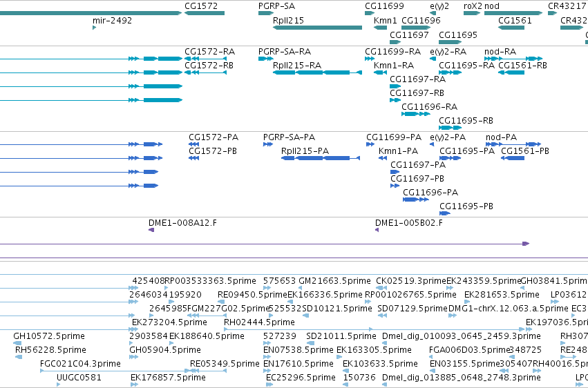Select the EK273204.5prime EST label
Viewport: 588px width, 388px height.
coord(169,322)
